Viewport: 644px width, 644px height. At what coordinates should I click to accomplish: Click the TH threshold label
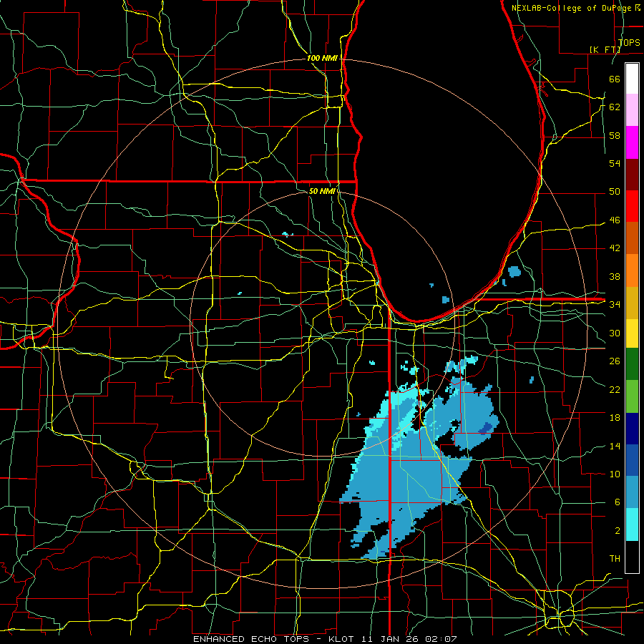pos(615,559)
